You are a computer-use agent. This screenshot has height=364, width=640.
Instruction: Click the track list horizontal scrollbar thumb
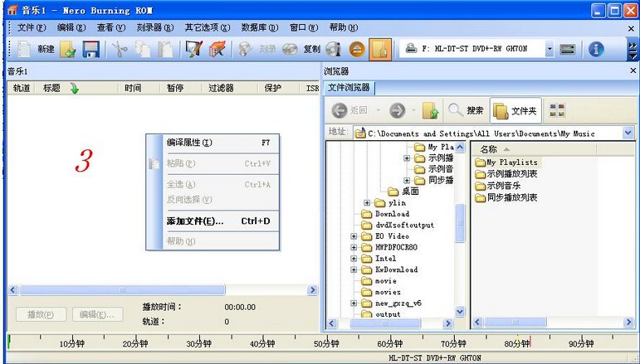click(x=123, y=290)
